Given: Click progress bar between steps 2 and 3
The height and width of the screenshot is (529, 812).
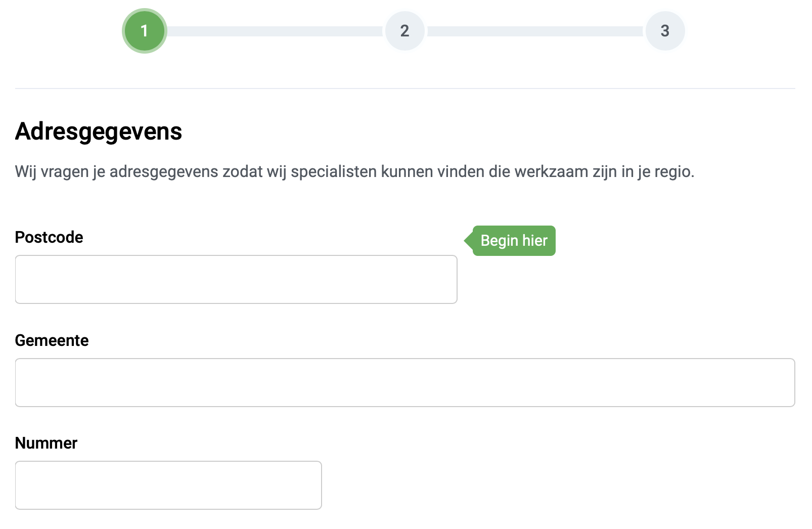Looking at the screenshot, I should tap(535, 31).
